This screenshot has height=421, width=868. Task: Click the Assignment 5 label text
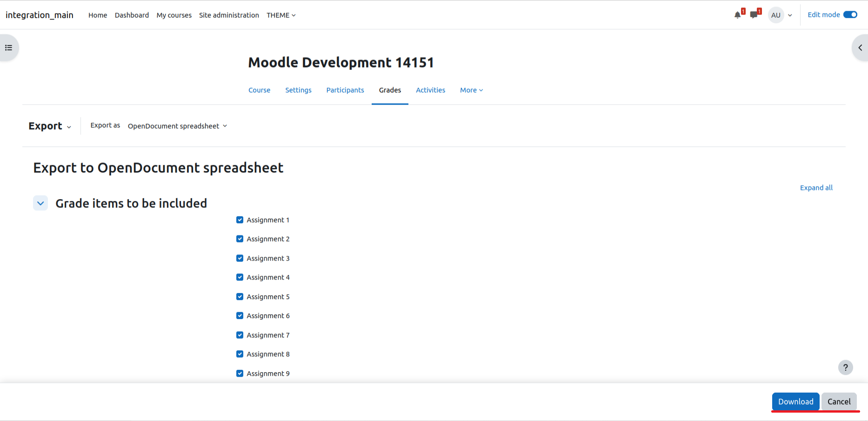click(268, 297)
